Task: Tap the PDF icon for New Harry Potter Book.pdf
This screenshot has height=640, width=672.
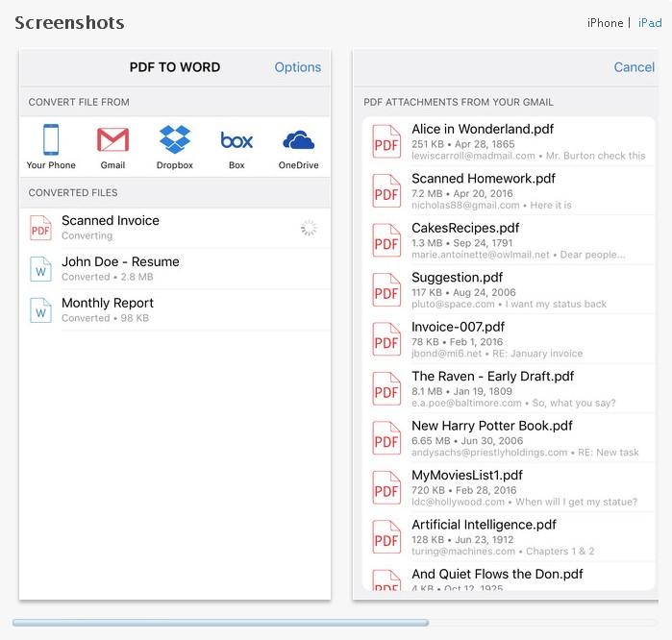Action: tap(386, 438)
